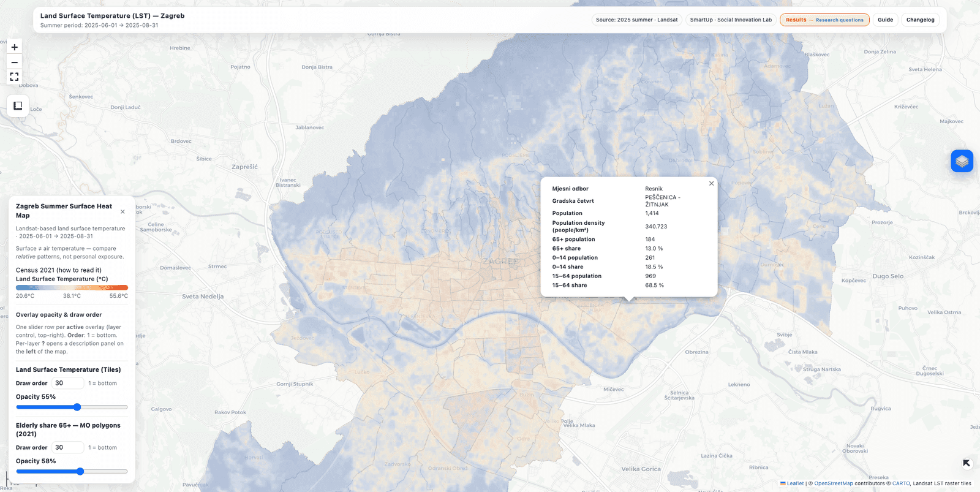Toggle the legend panel icon

point(18,106)
